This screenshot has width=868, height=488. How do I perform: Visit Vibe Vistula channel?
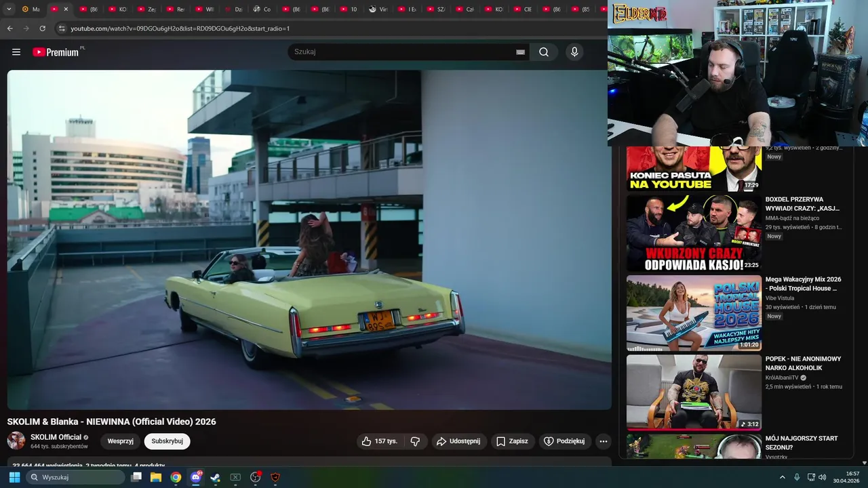[x=780, y=298]
